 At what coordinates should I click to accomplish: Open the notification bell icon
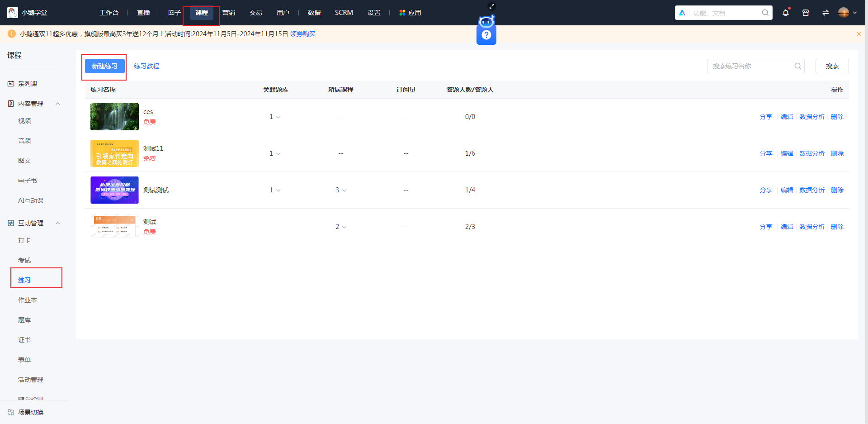pyautogui.click(x=785, y=13)
